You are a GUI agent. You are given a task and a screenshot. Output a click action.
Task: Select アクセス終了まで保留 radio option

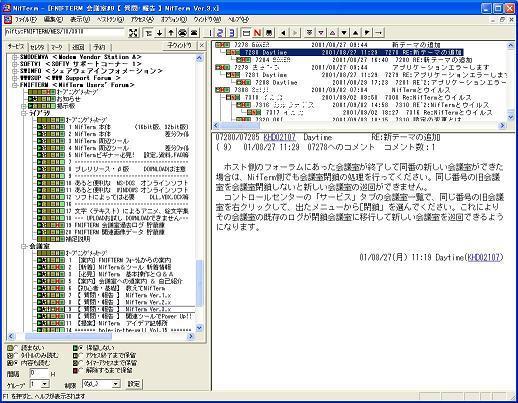pyautogui.click(x=81, y=355)
